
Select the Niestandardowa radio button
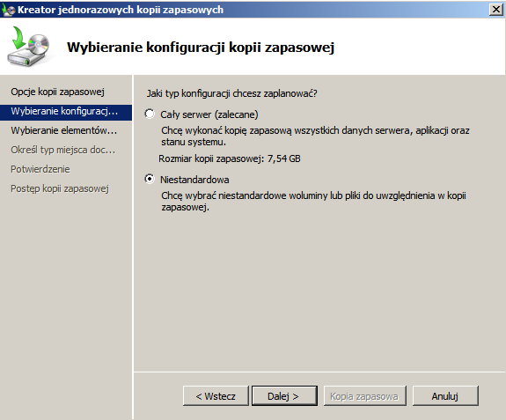point(150,179)
